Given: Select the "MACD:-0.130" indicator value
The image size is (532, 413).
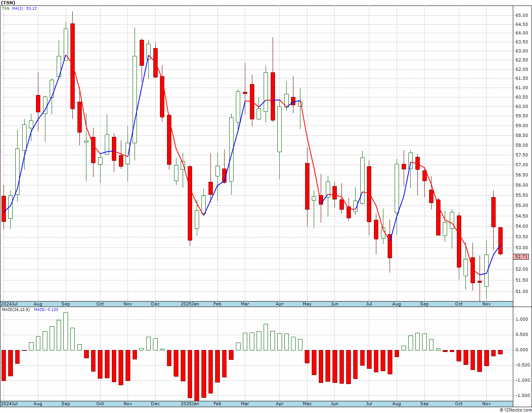Looking at the screenshot, I should (46, 309).
